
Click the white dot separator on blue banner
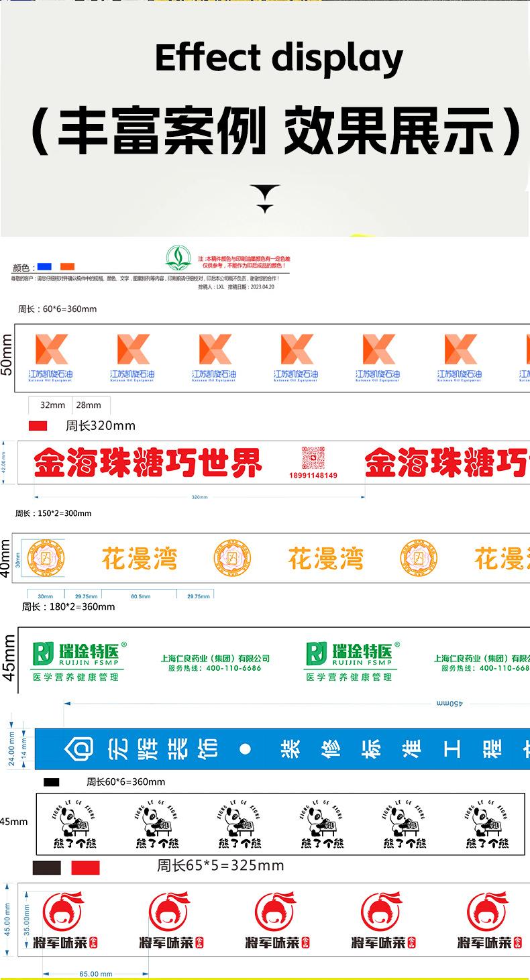click(246, 749)
